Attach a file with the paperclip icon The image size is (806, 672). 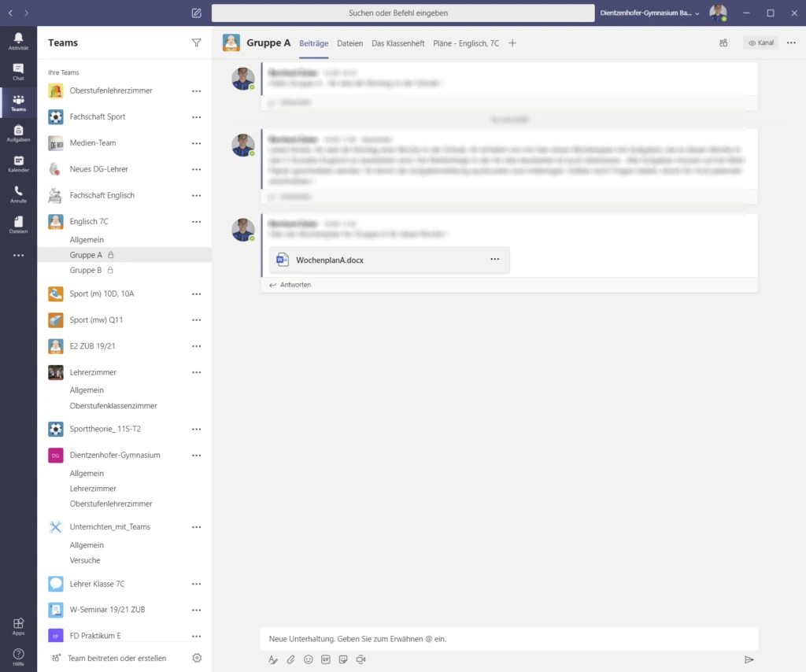[x=290, y=659]
